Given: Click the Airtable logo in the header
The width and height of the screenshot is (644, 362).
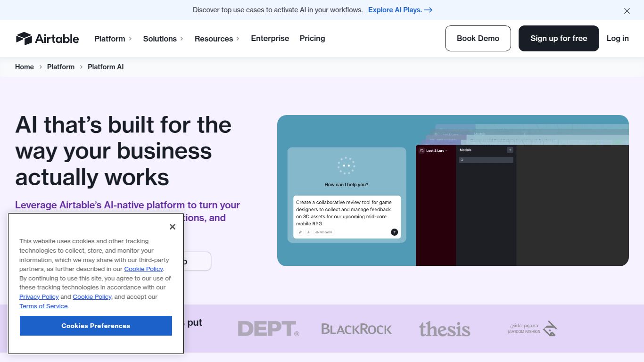Looking at the screenshot, I should pos(47,39).
